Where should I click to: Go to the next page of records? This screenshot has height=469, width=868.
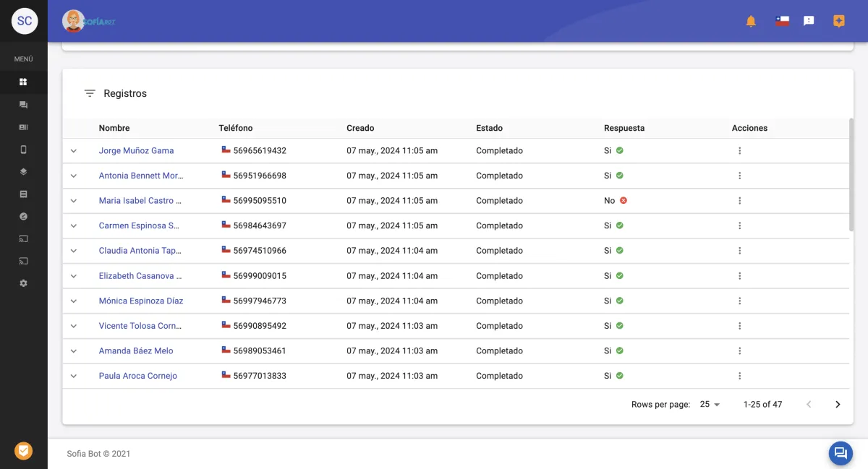838,405
